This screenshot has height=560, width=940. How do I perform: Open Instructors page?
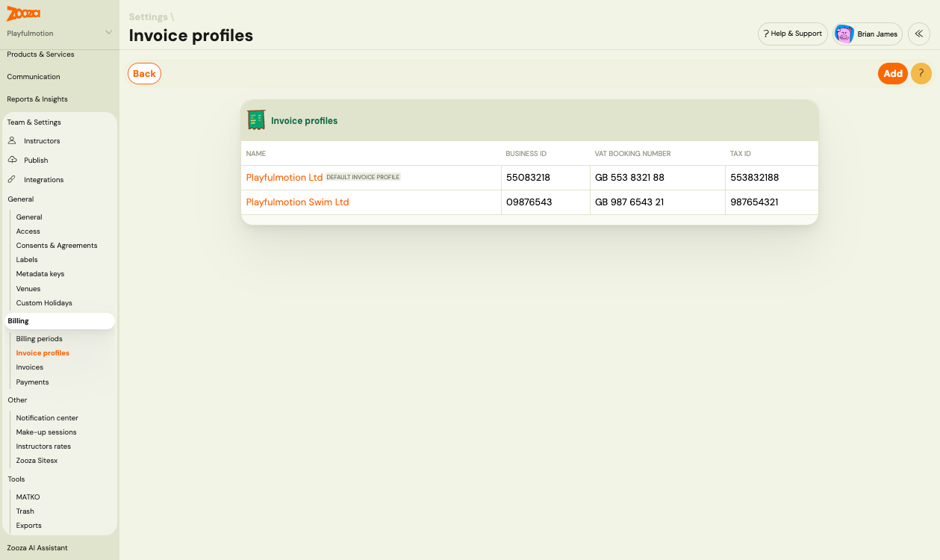(x=42, y=141)
